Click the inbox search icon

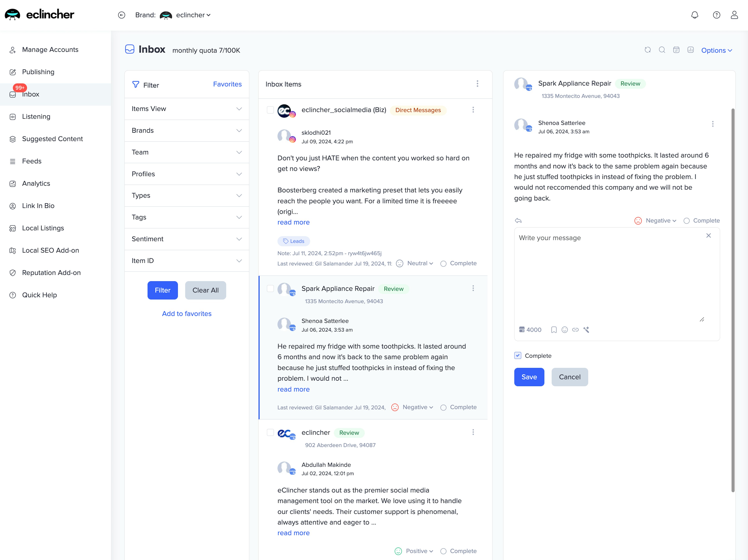pyautogui.click(x=662, y=50)
